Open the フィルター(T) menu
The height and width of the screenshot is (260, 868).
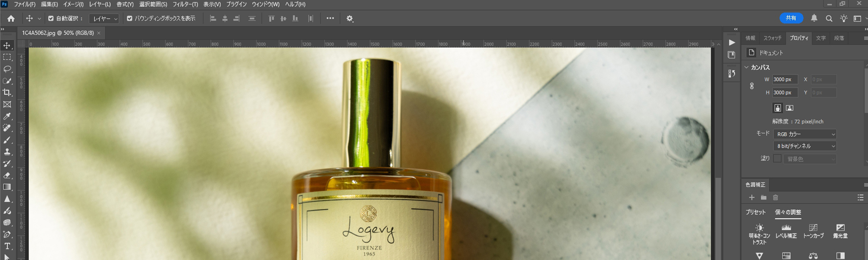(185, 4)
